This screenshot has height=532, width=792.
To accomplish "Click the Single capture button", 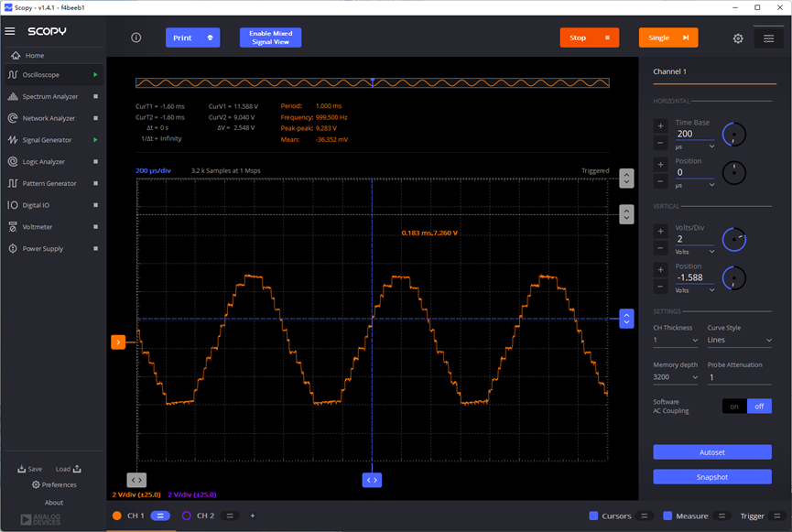I will (x=668, y=38).
